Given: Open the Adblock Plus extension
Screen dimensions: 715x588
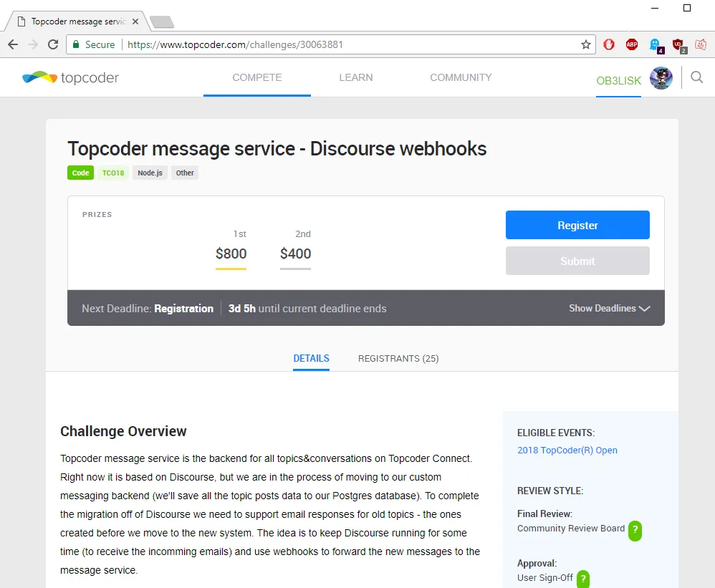Looking at the screenshot, I should [632, 44].
